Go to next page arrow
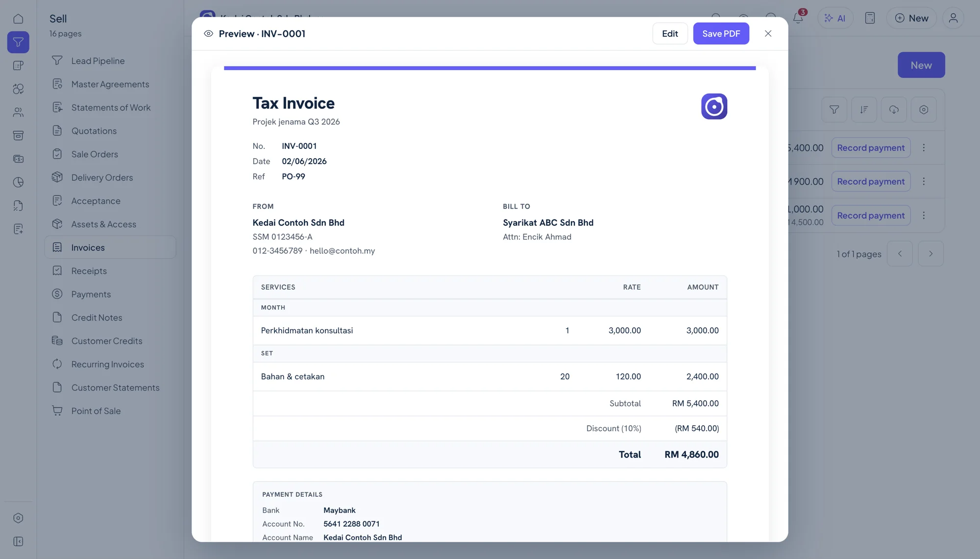This screenshot has width=980, height=559. [x=931, y=254]
